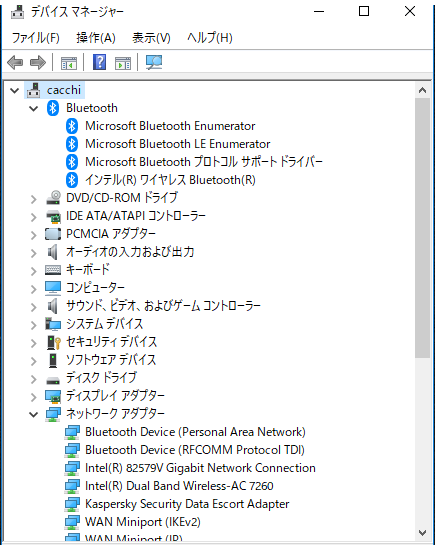Click the コンピューター monitor icon
The image size is (435, 546).
coord(53,288)
